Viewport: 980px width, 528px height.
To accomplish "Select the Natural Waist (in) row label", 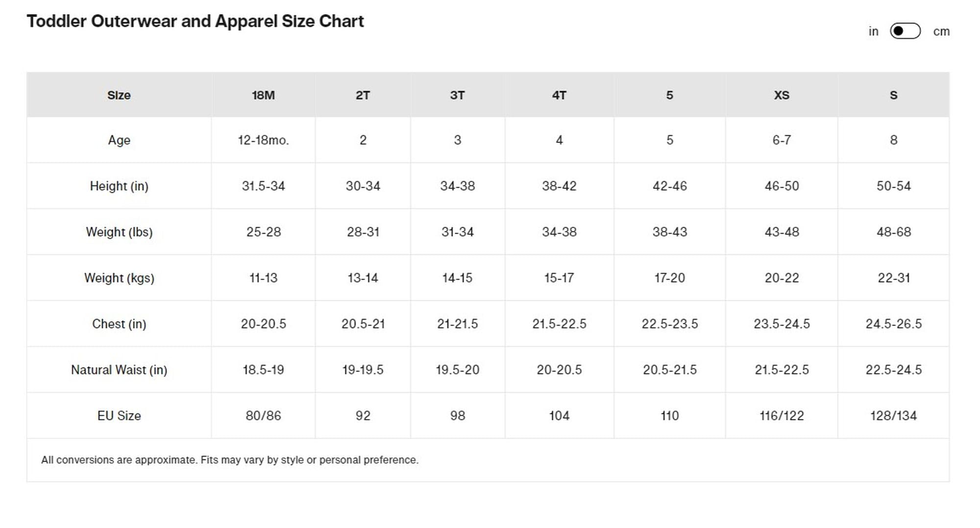I will click(x=119, y=370).
